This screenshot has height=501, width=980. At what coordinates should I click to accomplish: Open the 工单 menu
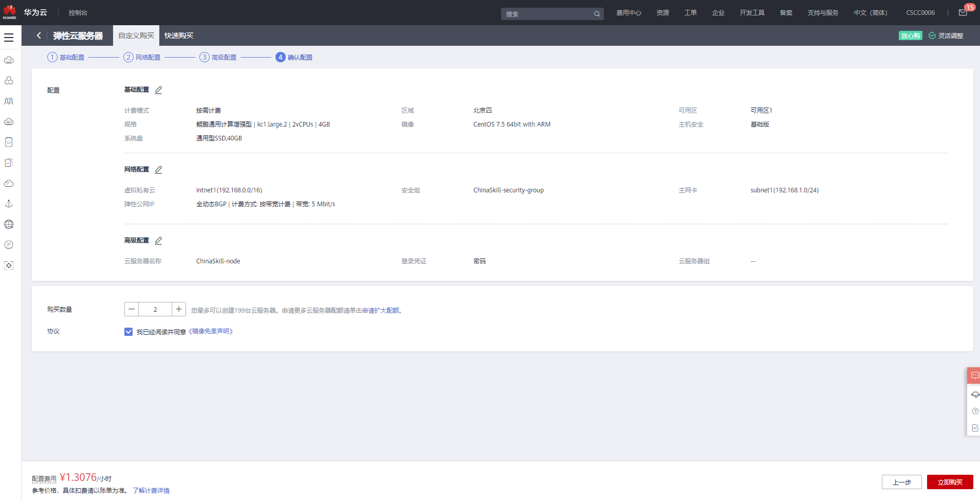click(691, 13)
